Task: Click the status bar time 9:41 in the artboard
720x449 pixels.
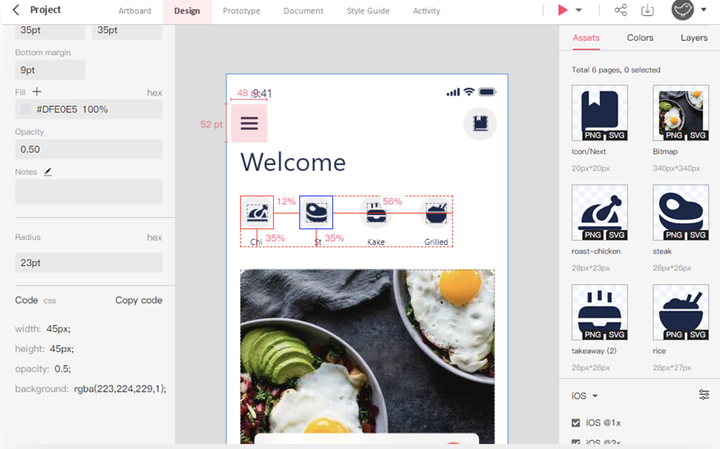Action: [x=262, y=94]
